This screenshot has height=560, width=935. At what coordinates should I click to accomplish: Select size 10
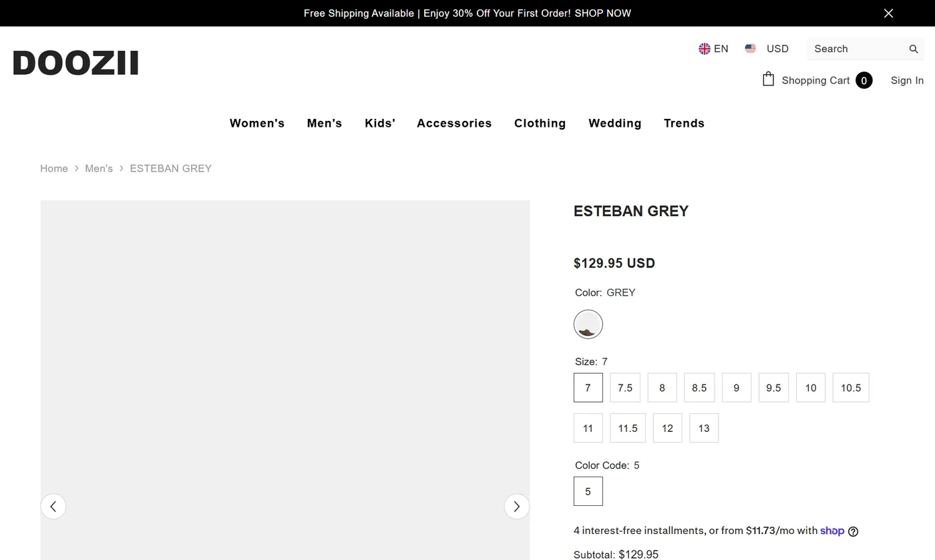click(x=811, y=388)
